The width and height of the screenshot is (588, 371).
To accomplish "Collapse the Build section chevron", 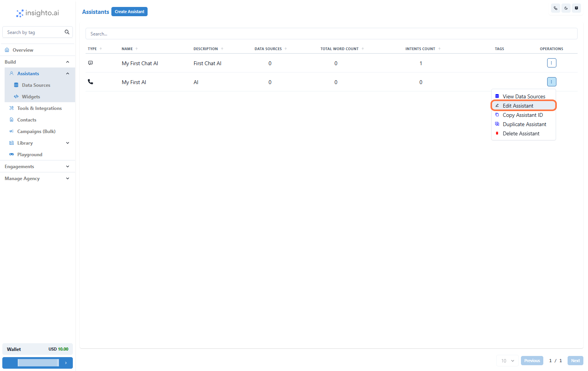I will (68, 62).
